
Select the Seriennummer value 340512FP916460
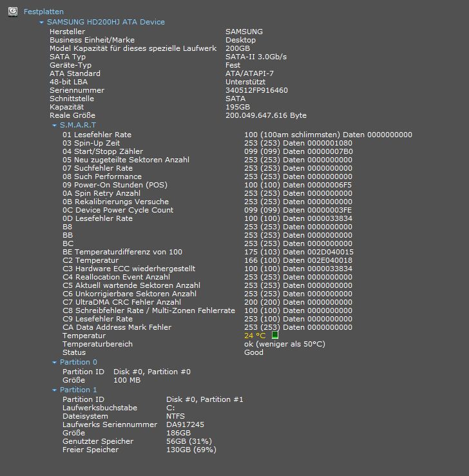(x=256, y=90)
